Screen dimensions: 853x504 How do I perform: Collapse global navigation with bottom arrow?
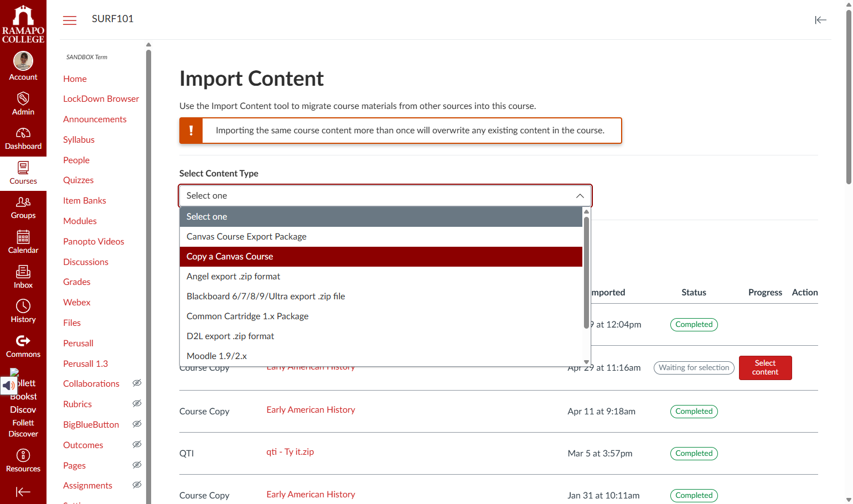pyautogui.click(x=23, y=492)
